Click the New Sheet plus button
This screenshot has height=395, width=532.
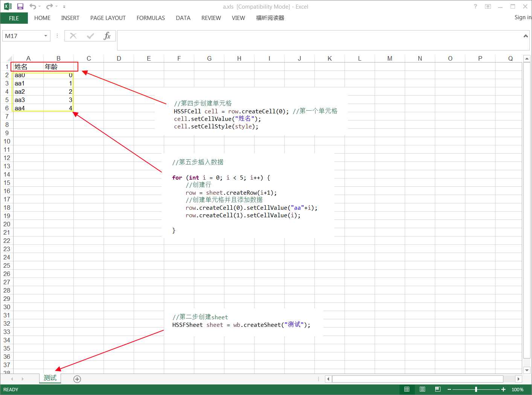(x=77, y=379)
